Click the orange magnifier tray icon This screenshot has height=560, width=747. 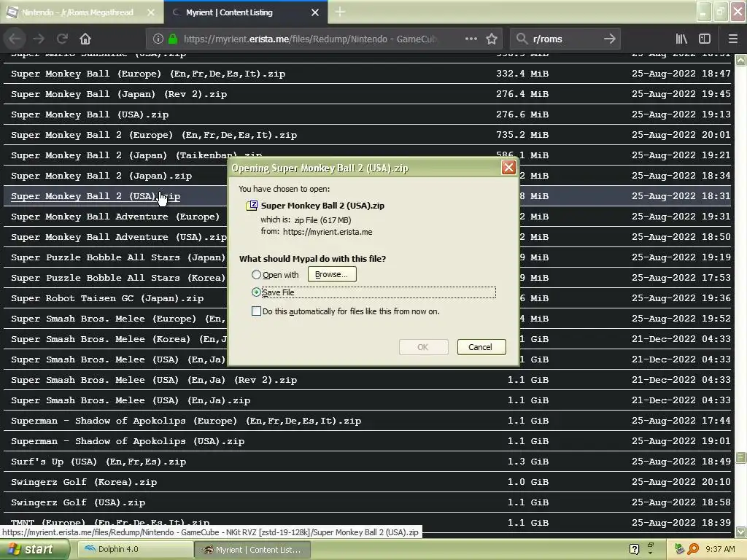(x=693, y=549)
